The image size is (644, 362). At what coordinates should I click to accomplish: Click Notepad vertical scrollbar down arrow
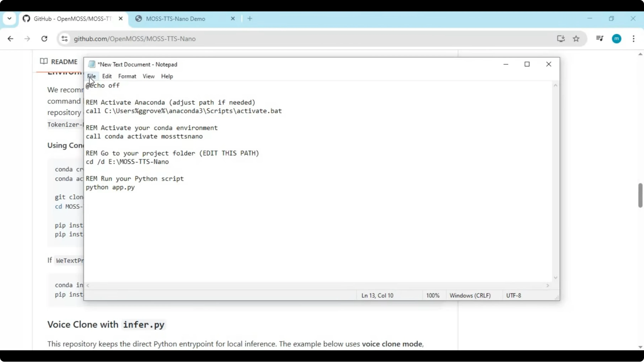[555, 278]
